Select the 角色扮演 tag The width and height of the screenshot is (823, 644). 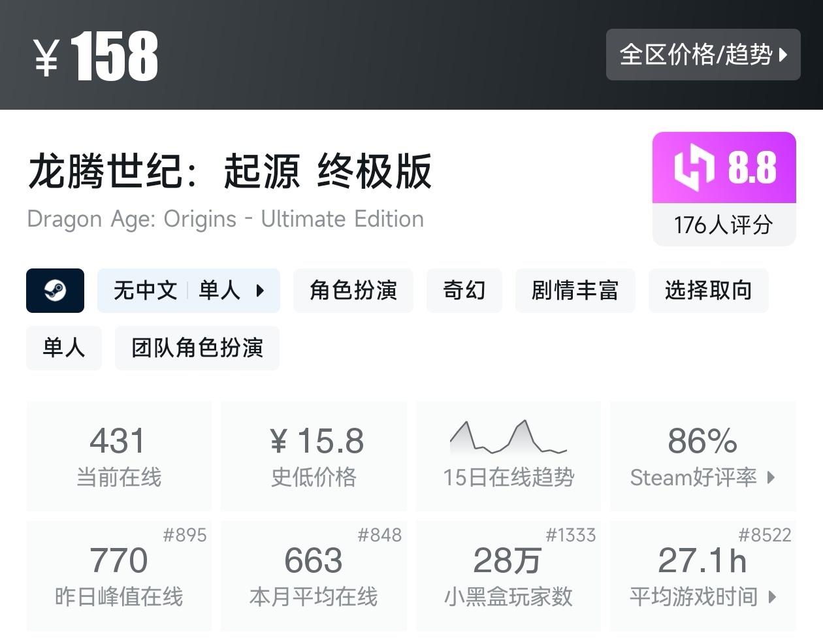pos(353,290)
